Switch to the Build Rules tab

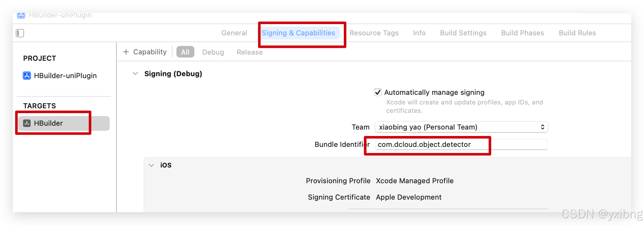(577, 33)
